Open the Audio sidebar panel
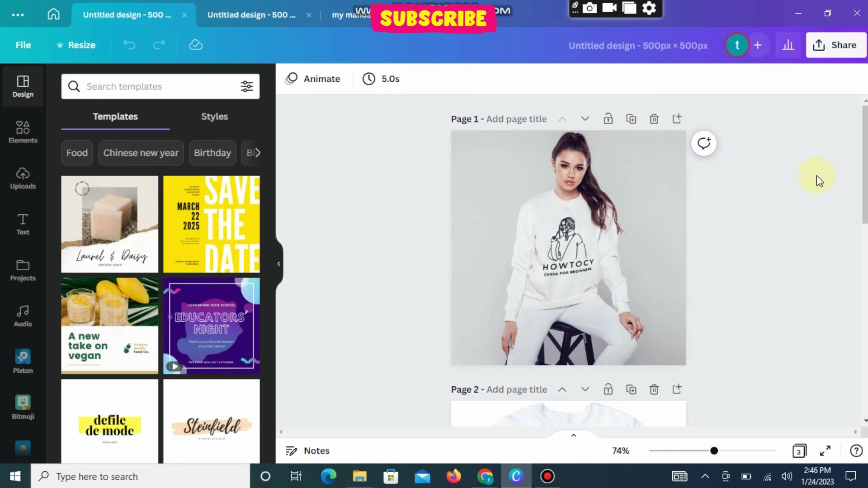Screen dimensions: 868x488 click(23, 316)
